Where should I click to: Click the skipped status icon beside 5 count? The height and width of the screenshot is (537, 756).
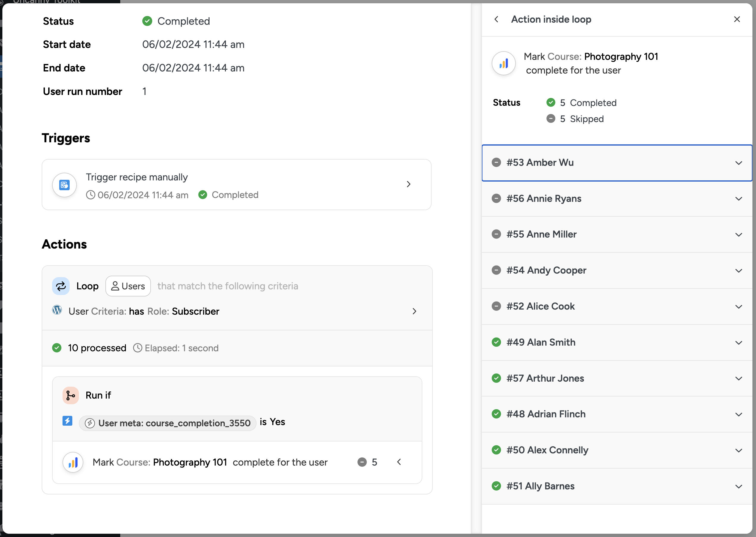(362, 462)
